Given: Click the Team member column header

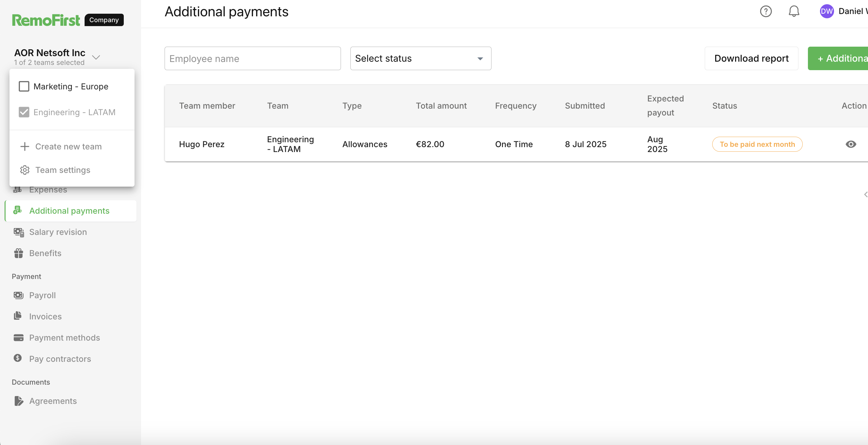Looking at the screenshot, I should 207,106.
